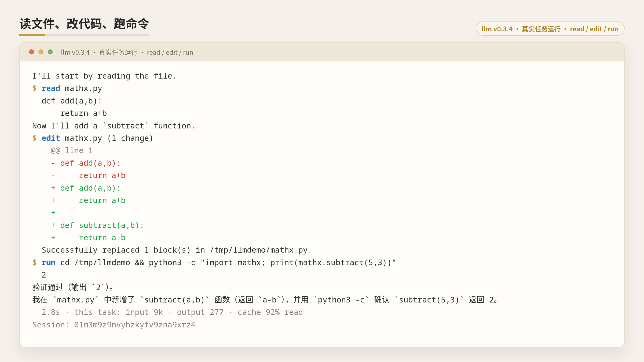Click the heading 读文件、改代码、跑命令
The width and height of the screenshot is (644, 362).
[x=84, y=24]
